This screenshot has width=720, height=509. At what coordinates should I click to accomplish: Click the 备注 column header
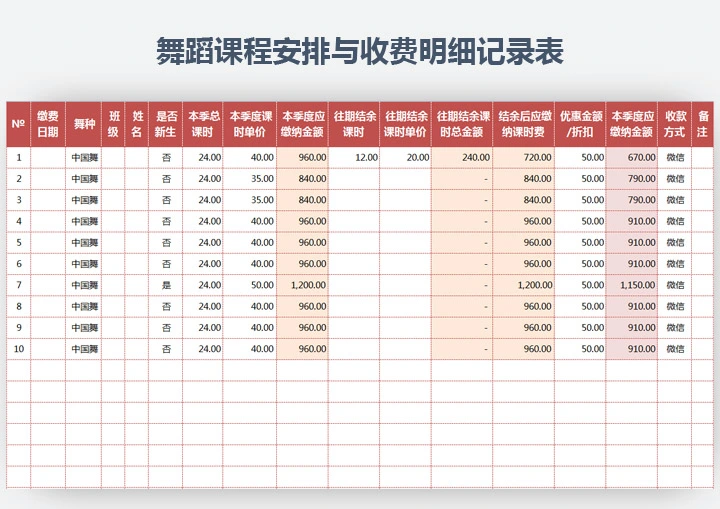[703, 124]
